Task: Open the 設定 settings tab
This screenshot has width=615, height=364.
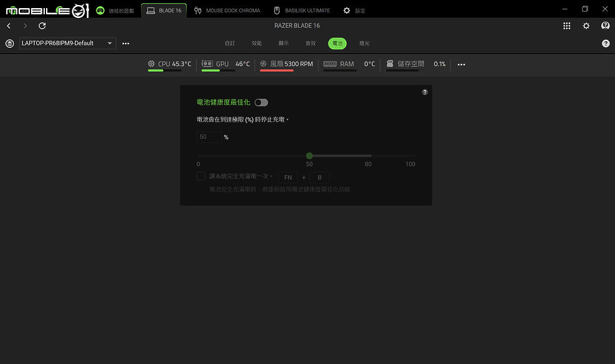Action: coord(354,11)
